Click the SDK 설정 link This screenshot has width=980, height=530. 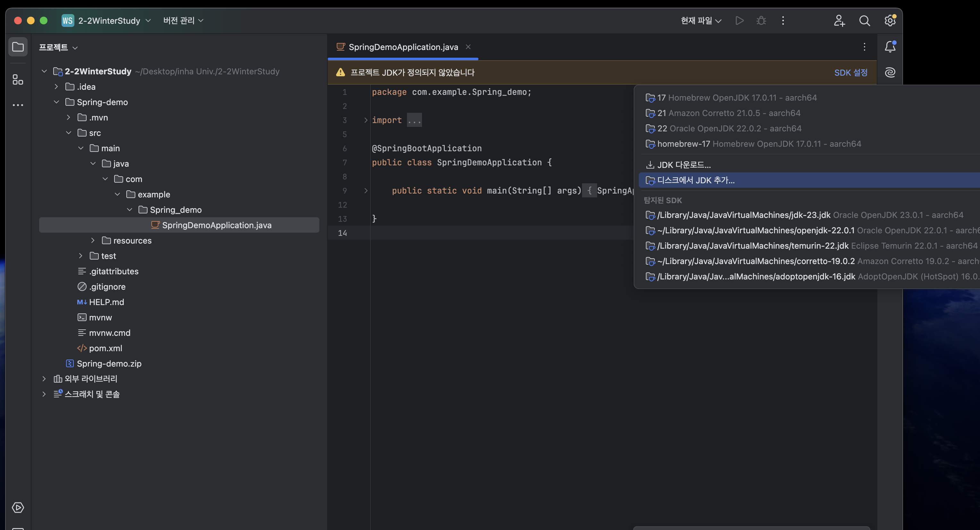[851, 72]
